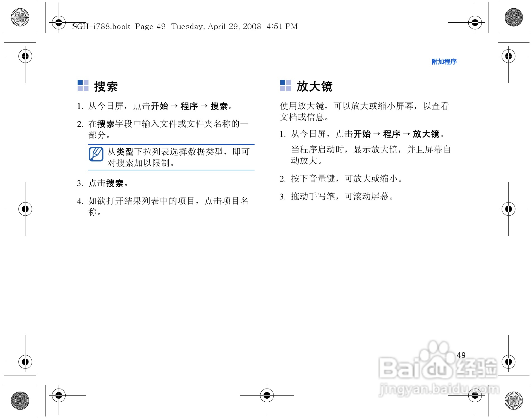Click the blue squares icon beside 搜索 heading
The height and width of the screenshot is (419, 532).
click(83, 85)
